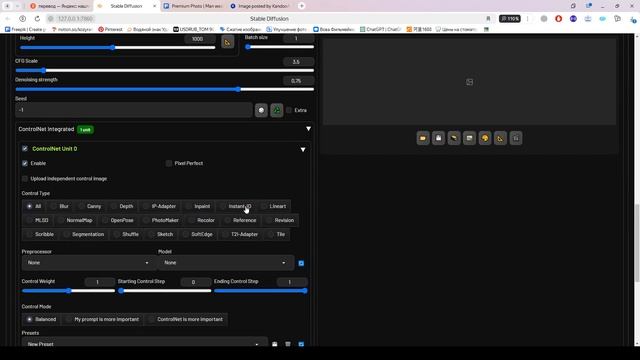Adjust the Starting Control Step slider

(x=164, y=291)
